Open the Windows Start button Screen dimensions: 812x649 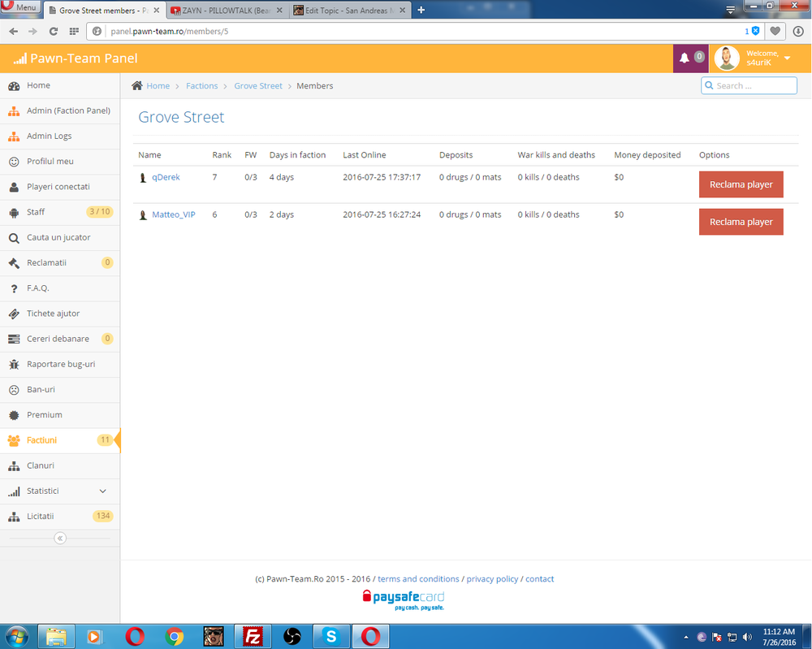(16, 636)
